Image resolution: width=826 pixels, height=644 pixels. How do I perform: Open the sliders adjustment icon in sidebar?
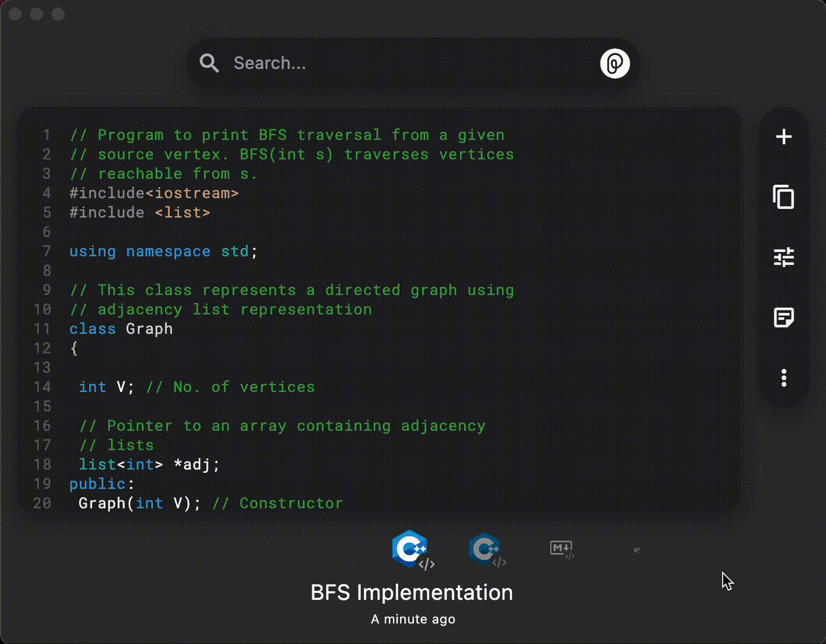[784, 257]
